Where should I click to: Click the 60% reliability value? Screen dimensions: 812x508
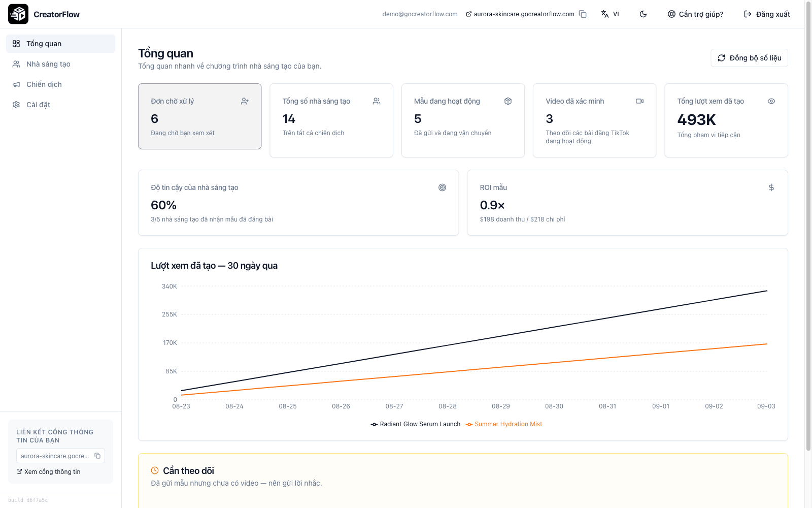[163, 205]
